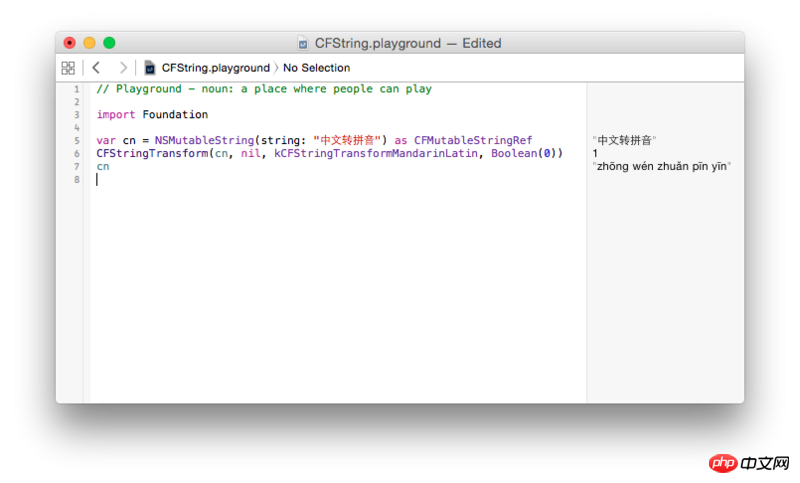
Task: Open CFString.playground in the jump bar
Action: (x=215, y=68)
